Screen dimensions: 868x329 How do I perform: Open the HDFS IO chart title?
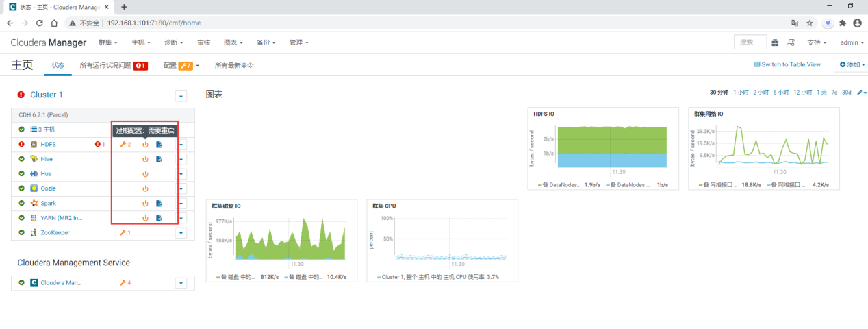tap(544, 114)
